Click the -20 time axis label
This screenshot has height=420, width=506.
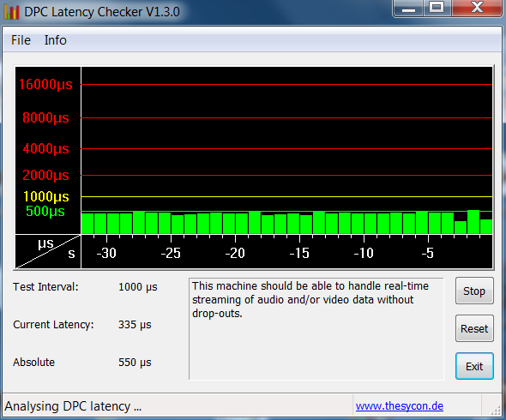pyautogui.click(x=235, y=253)
